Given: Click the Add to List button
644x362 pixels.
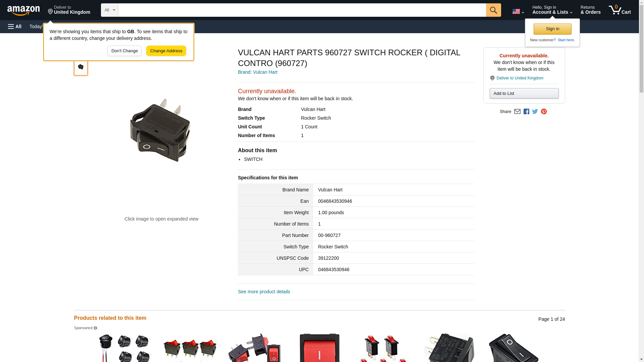Looking at the screenshot, I should [x=524, y=94].
